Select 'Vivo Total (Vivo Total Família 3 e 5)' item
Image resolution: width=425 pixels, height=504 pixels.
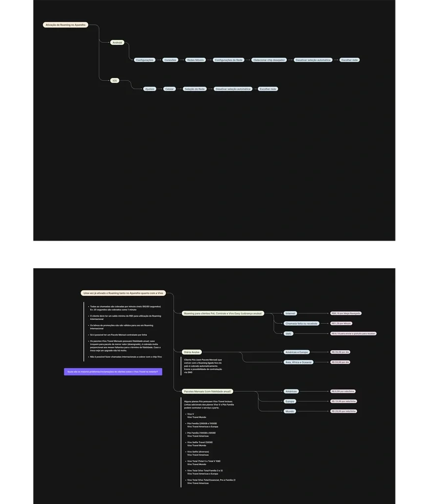(x=204, y=472)
